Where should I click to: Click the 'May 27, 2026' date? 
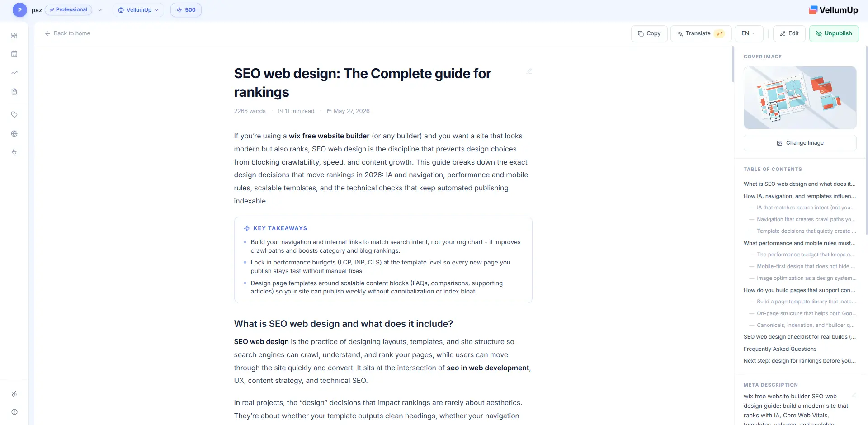351,111
